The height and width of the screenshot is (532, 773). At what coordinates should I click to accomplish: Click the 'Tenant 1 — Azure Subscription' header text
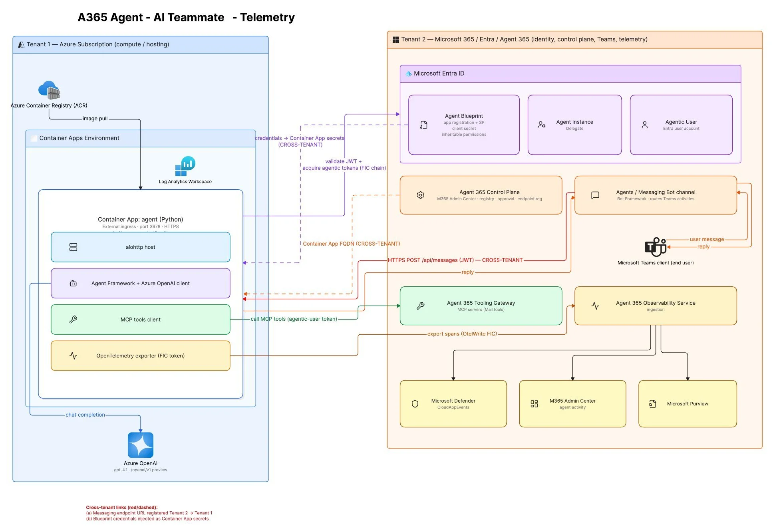pyautogui.click(x=98, y=44)
